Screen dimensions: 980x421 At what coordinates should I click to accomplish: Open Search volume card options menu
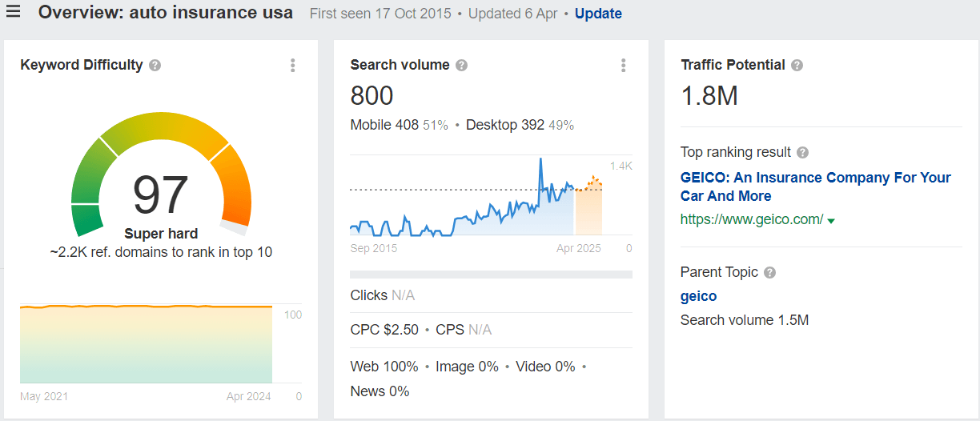623,66
